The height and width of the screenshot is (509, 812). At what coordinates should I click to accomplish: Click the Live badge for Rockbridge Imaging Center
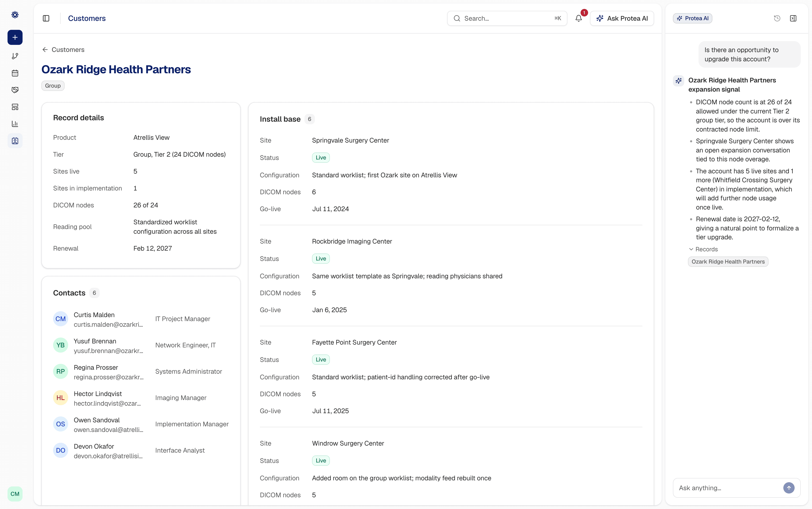tap(321, 259)
